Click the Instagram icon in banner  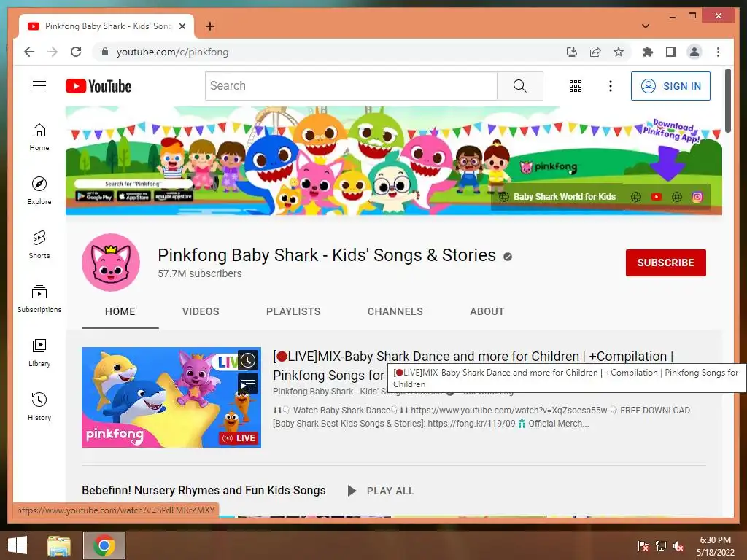coord(697,197)
